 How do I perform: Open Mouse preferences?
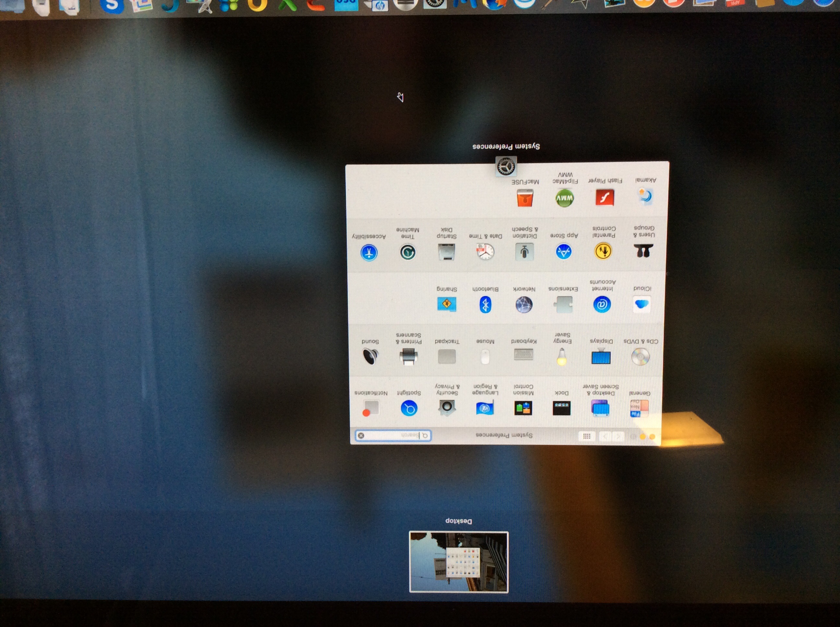pyautogui.click(x=485, y=357)
